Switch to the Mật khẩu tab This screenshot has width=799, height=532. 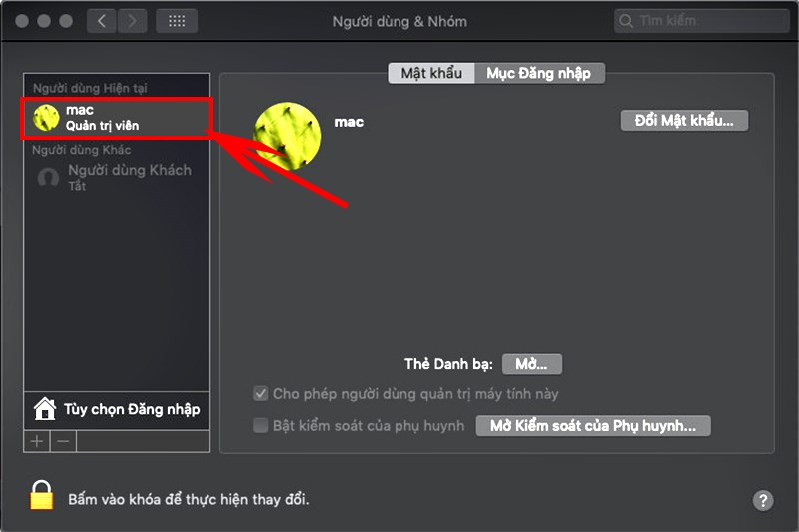pos(431,73)
